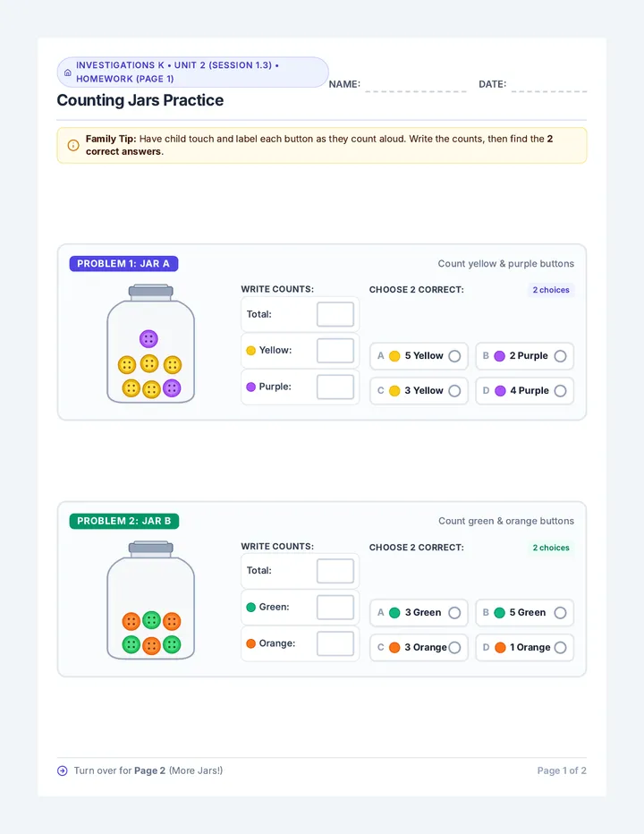
Task: Click the Jar B lid
Action: (x=151, y=548)
